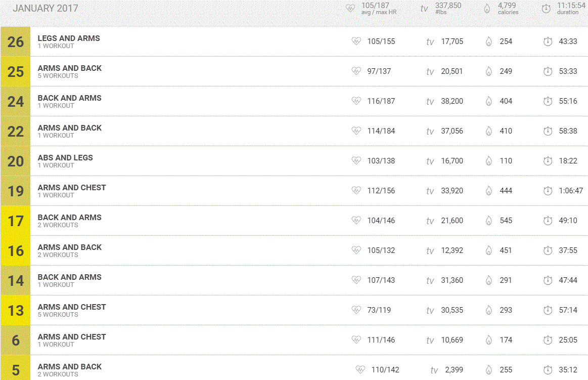The width and height of the screenshot is (588, 380).
Task: Open the day 6 Arms and Chest entry
Action: click(72, 337)
